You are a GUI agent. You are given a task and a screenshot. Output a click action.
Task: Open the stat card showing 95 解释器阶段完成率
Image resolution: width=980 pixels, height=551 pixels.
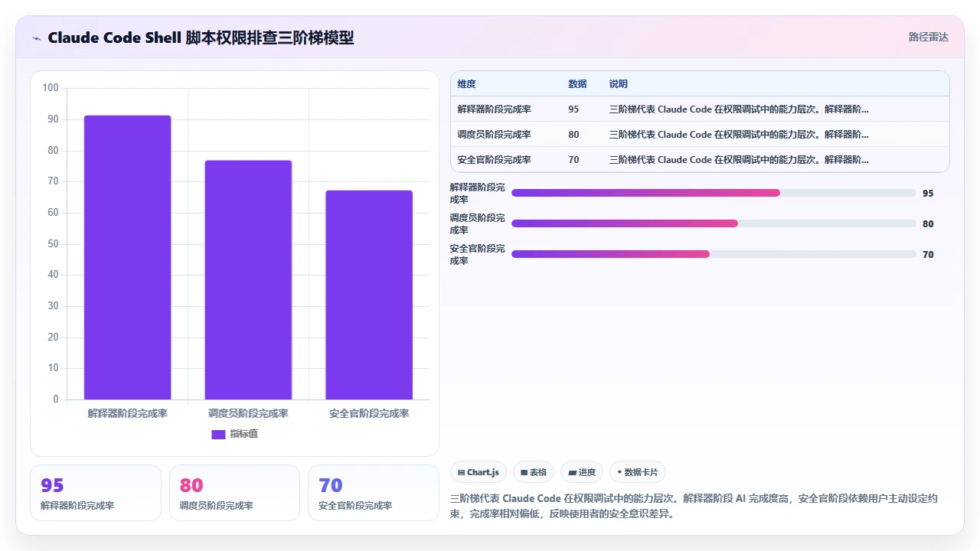click(96, 493)
